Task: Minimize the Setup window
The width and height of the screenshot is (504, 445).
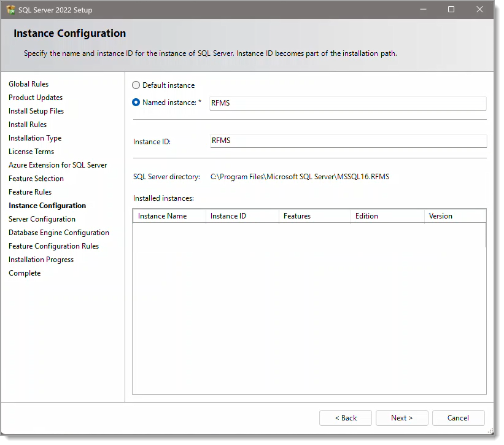Action: [x=424, y=9]
